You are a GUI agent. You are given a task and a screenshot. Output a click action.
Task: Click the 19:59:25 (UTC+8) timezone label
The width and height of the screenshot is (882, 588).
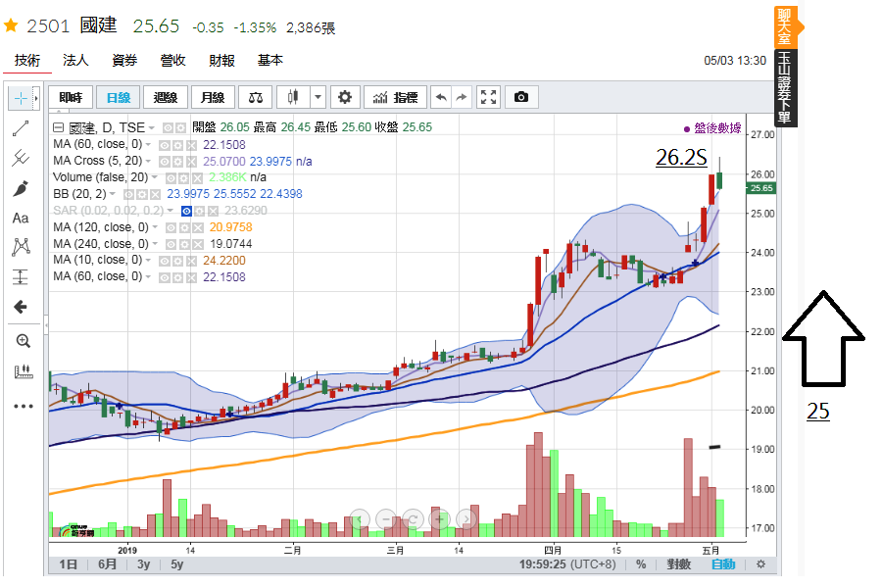point(567,563)
